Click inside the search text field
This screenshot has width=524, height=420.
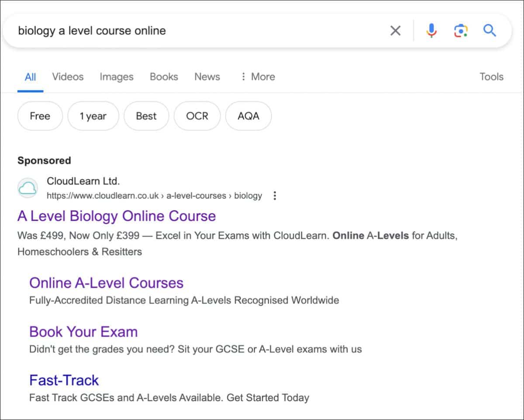tap(196, 31)
